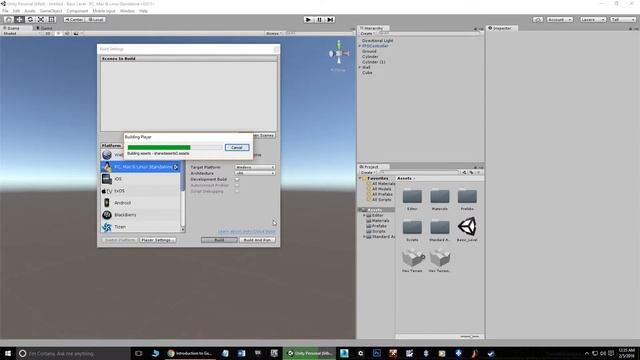Click the Pause button in the toolbar
The width and height of the screenshot is (640, 360).
pos(320,20)
